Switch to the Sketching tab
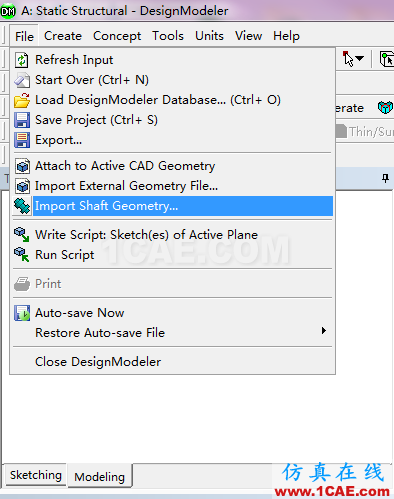The height and width of the screenshot is (499, 394). pyautogui.click(x=36, y=475)
